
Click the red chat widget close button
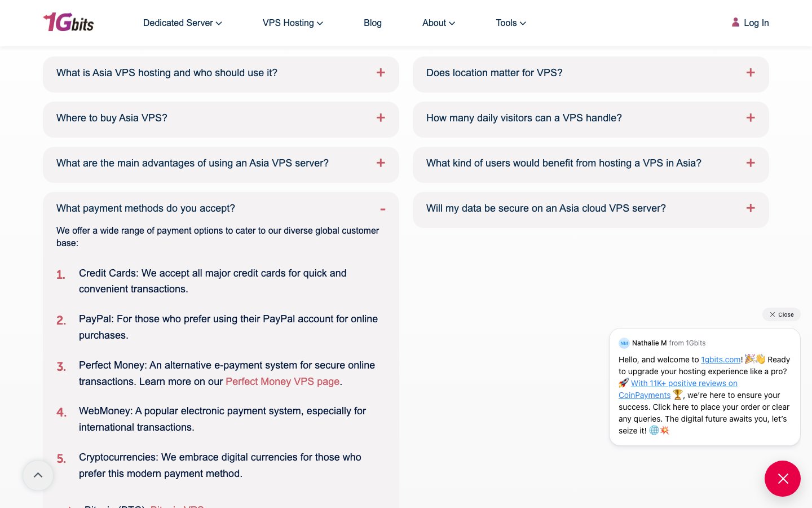782,479
